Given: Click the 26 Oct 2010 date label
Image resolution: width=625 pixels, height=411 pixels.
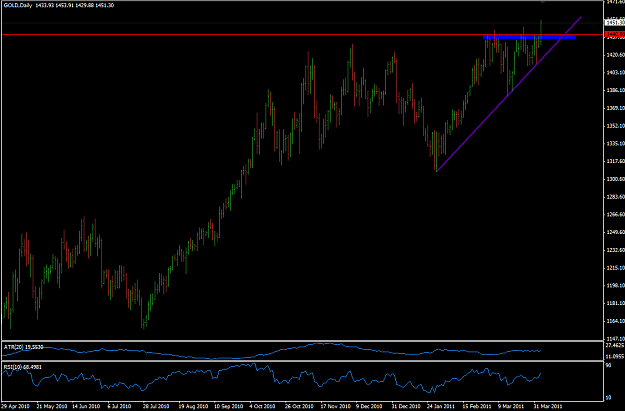Looking at the screenshot, I should click(299, 407).
